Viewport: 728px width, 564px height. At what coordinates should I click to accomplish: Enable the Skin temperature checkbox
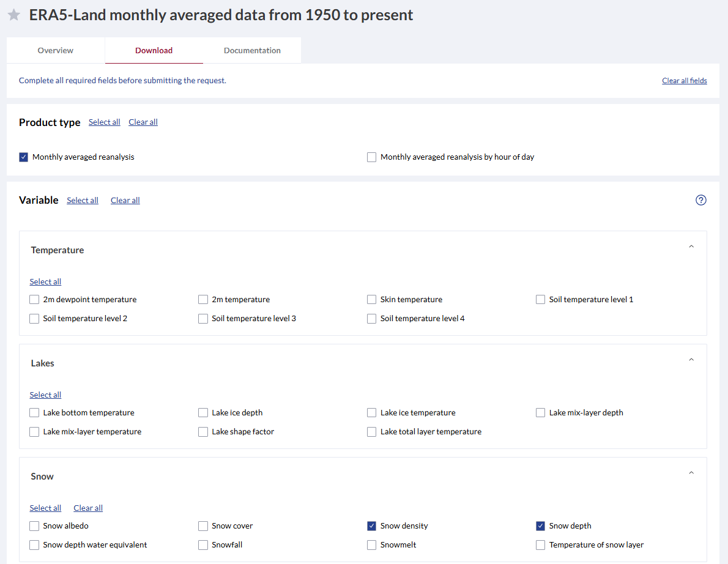(371, 299)
